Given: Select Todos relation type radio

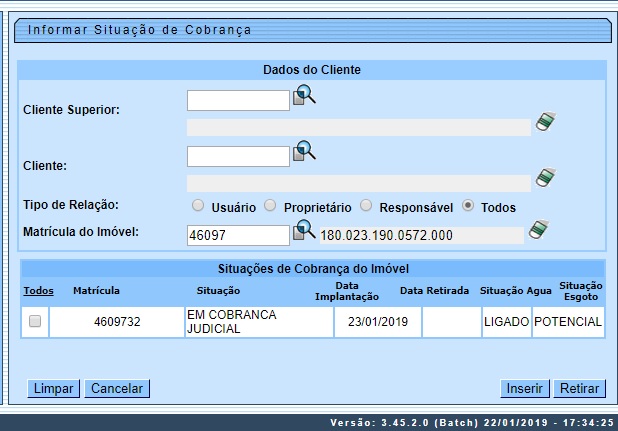Looking at the screenshot, I should [x=467, y=206].
